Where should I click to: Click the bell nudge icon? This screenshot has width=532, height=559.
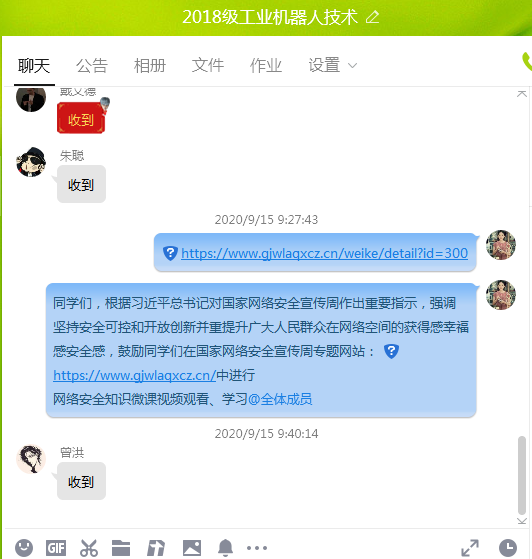click(225, 548)
